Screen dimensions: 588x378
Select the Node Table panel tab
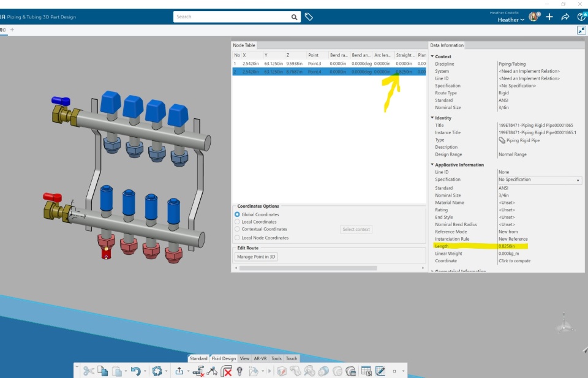tap(244, 45)
